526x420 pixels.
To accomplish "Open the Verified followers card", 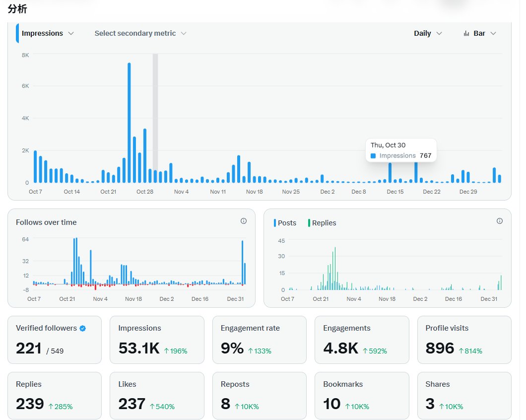I will [x=55, y=340].
